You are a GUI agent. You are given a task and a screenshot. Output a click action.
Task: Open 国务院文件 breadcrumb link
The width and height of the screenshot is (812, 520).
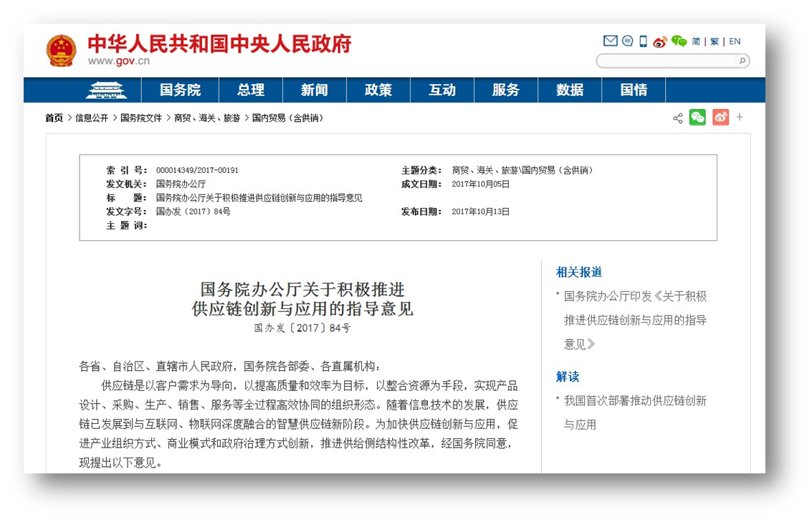coord(141,118)
